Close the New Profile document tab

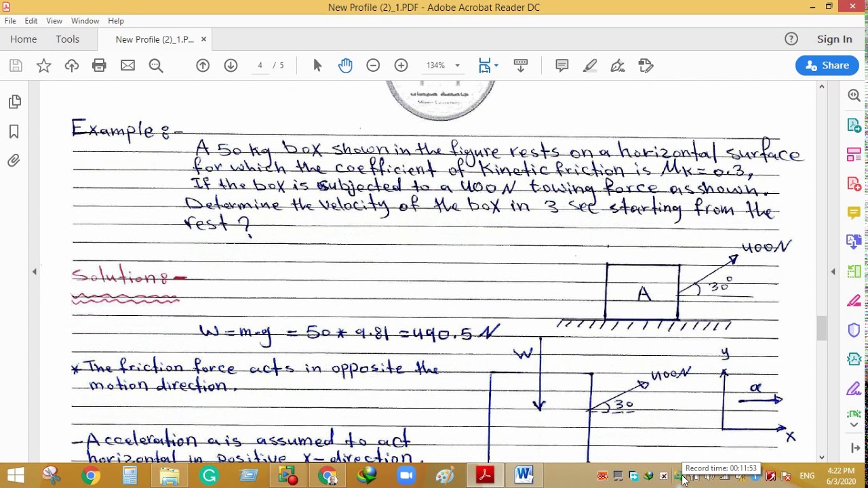click(x=203, y=39)
